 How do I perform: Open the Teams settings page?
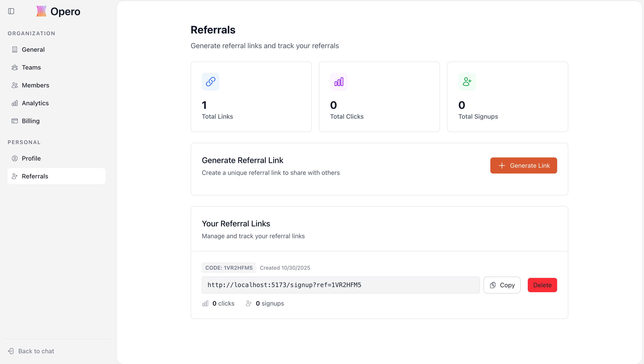(x=31, y=67)
